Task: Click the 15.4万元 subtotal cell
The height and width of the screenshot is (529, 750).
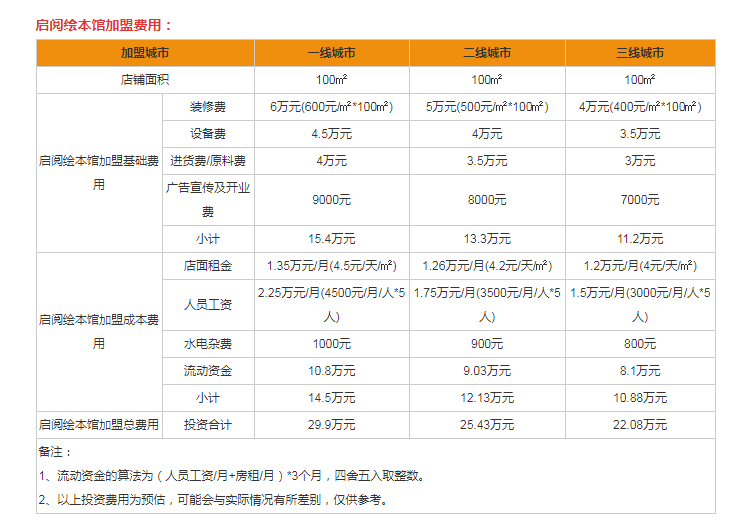Action: coord(331,238)
